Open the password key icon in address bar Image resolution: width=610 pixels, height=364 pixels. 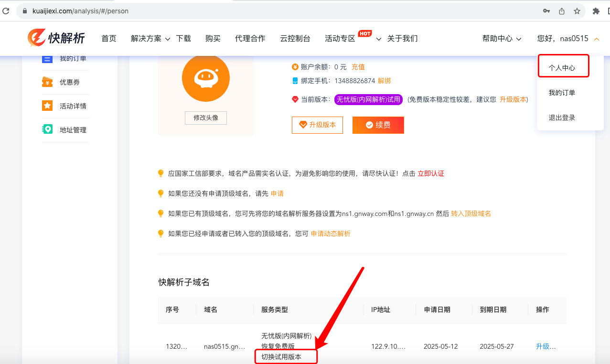click(546, 11)
